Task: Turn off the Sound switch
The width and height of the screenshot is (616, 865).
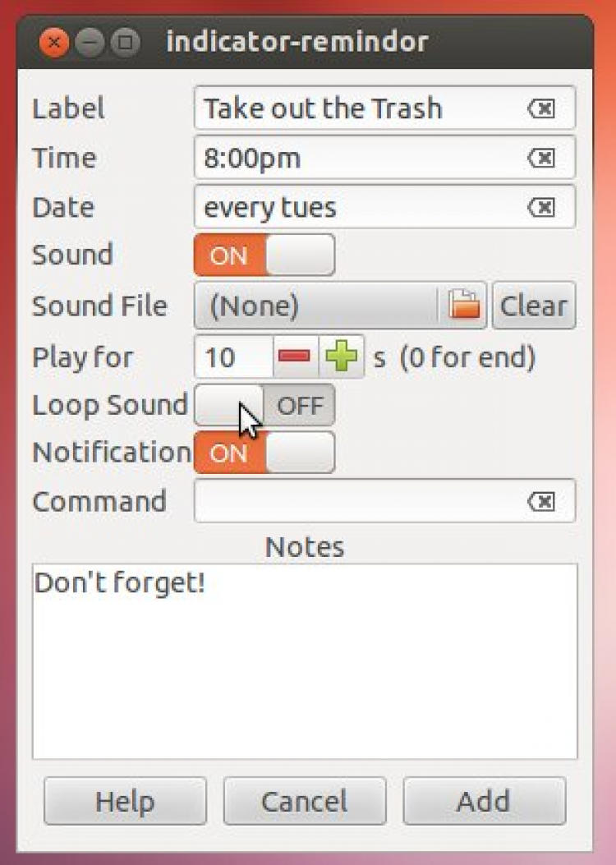Action: [x=264, y=255]
